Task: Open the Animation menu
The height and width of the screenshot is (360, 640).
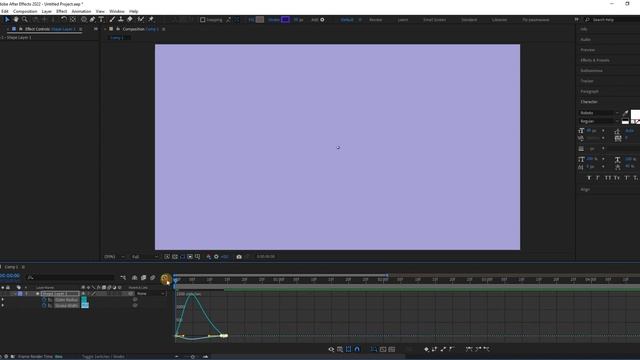Action: click(x=81, y=11)
